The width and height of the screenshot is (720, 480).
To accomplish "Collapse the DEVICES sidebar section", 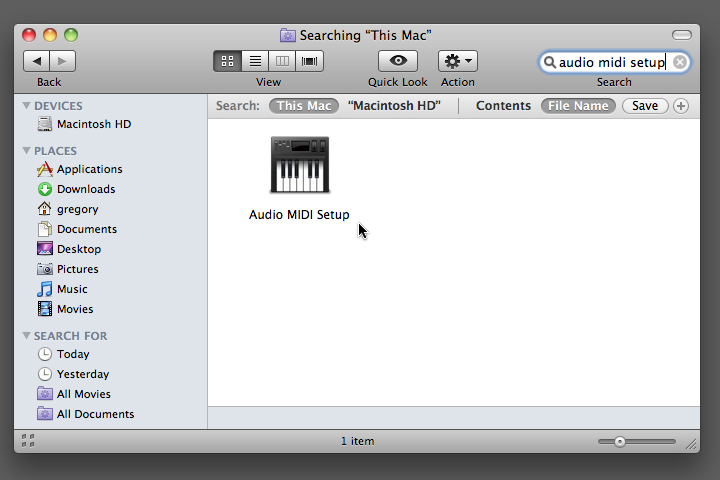I will pos(27,106).
